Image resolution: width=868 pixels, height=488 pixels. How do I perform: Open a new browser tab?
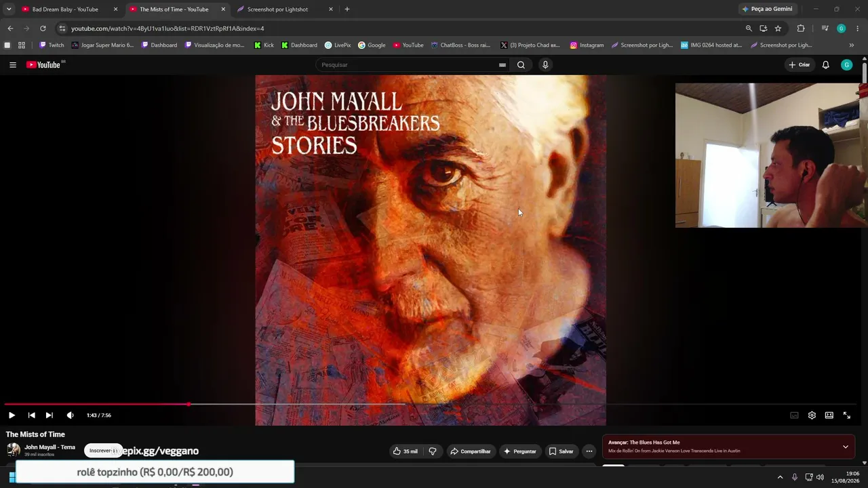pos(347,9)
